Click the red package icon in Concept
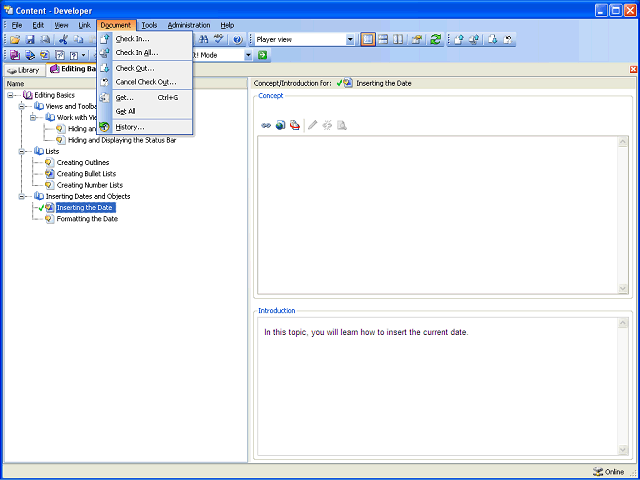Screen dimensions: 640x480 pyautogui.click(x=295, y=125)
